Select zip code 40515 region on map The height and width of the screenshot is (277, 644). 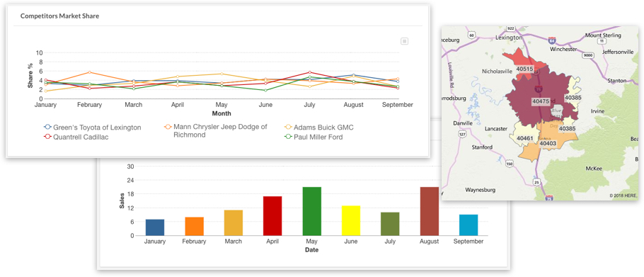(x=524, y=69)
